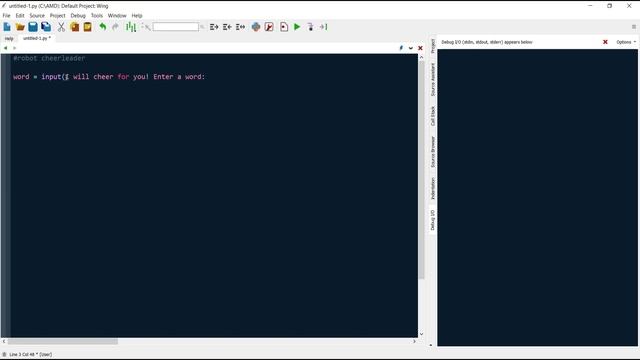Open the editor file list dropdown chevron
This screenshot has height=360, width=640.
pyautogui.click(x=411, y=48)
